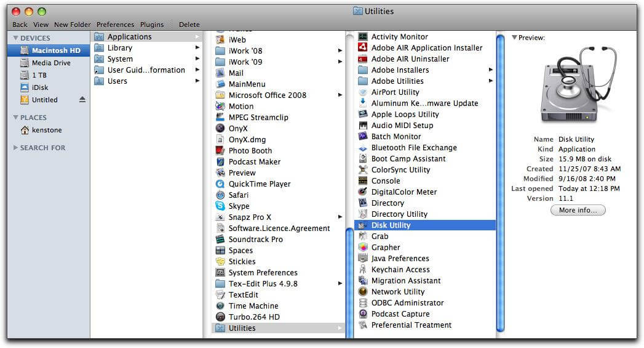Select the Migration Assistant icon
644x348 pixels.
(x=363, y=281)
